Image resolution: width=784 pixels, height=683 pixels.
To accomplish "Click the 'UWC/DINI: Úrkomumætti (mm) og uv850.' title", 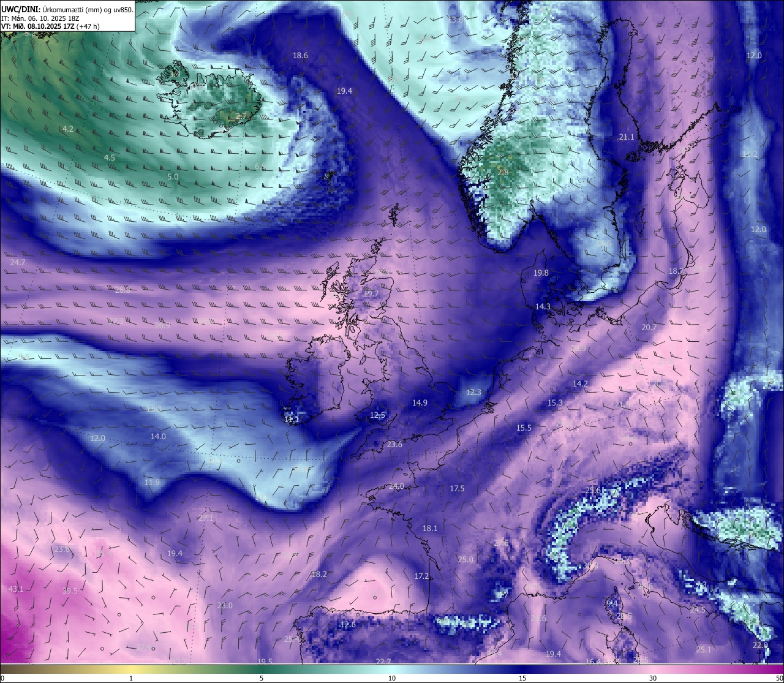I will [67, 10].
